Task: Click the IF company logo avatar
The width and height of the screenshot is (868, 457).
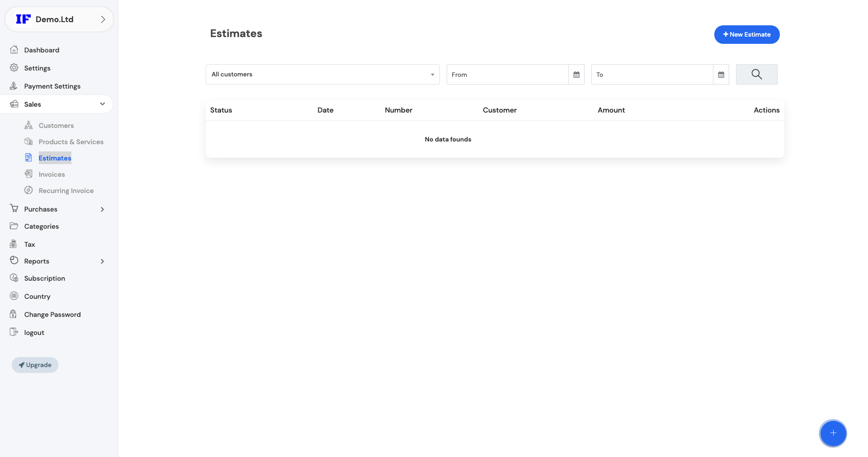Action: (x=23, y=19)
